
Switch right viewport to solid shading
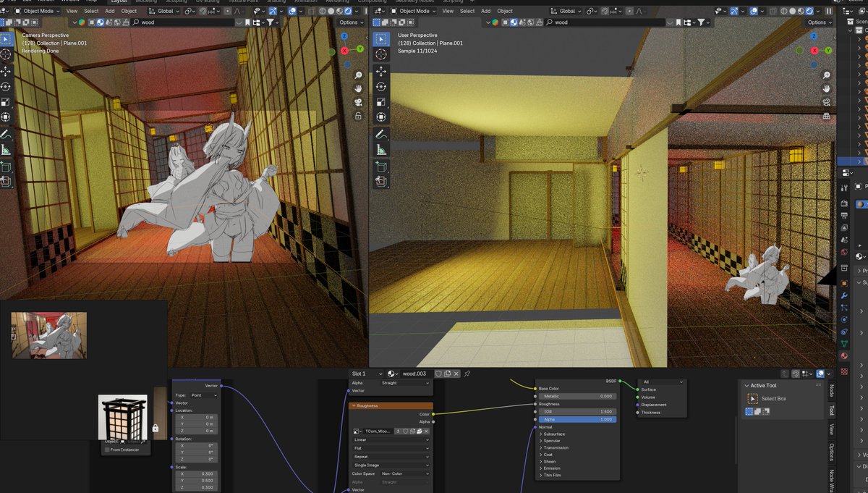click(x=793, y=11)
